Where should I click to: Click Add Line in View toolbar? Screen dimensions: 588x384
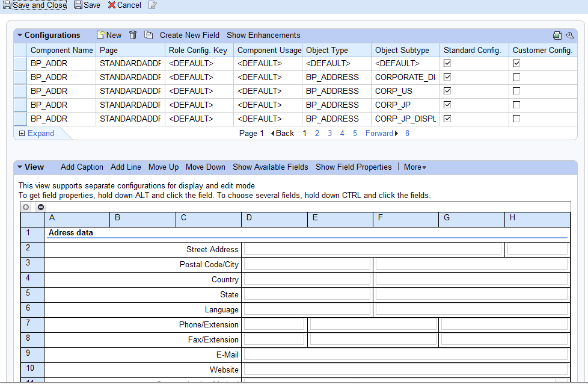pos(126,167)
